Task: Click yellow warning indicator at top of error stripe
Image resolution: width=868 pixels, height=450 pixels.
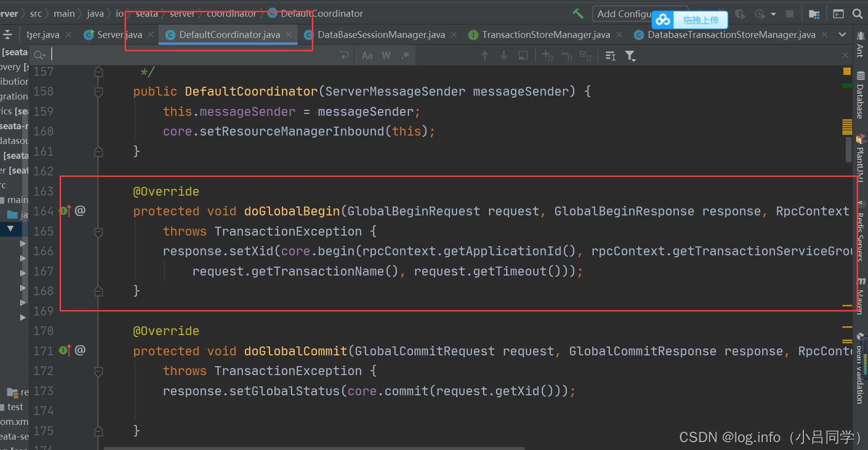Action: tap(847, 71)
